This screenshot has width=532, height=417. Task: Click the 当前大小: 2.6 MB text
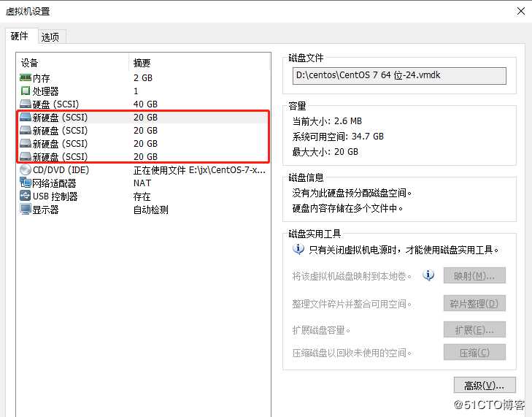pos(327,121)
